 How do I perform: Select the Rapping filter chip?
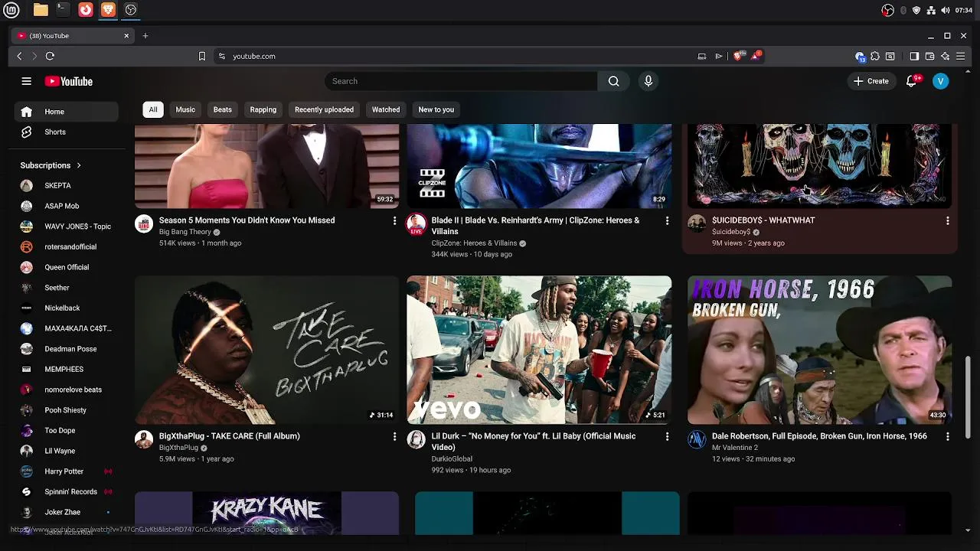[263, 109]
